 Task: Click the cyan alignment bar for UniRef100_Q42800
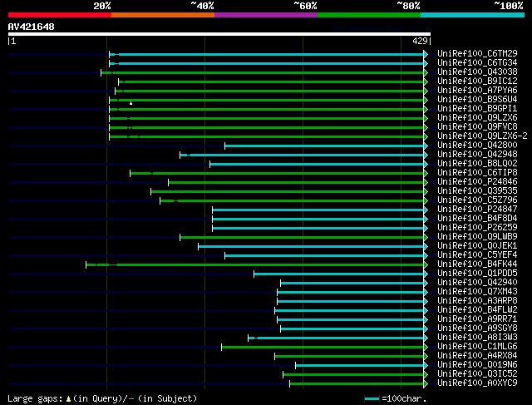coord(324,146)
